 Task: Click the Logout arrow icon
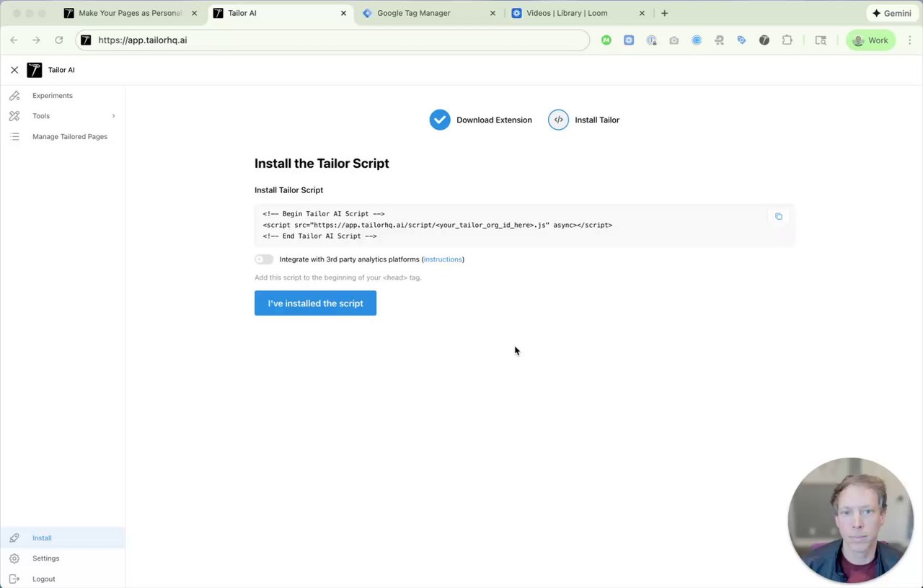14,579
